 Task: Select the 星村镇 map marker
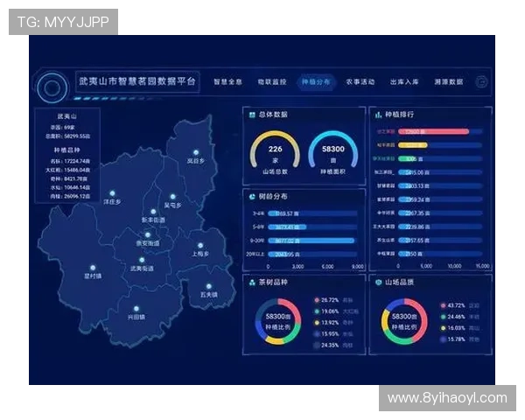pos(93,268)
